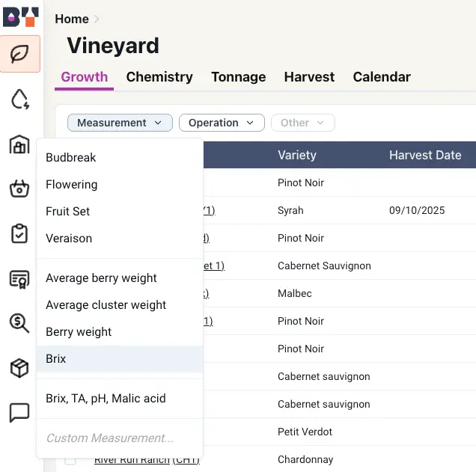Click the leaf Vineyard sidebar icon
The height and width of the screenshot is (472, 476).
[x=20, y=54]
